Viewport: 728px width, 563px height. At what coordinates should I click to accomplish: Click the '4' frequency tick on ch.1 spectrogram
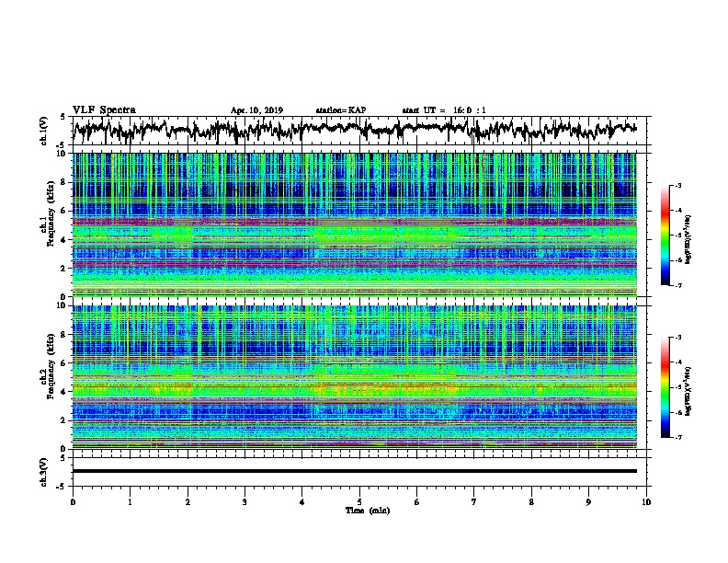(64, 240)
